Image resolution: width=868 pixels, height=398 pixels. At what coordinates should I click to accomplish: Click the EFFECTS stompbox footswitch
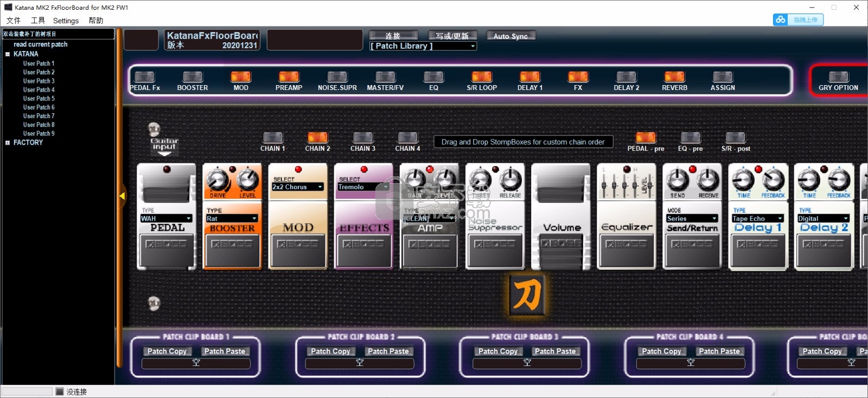[x=363, y=251]
